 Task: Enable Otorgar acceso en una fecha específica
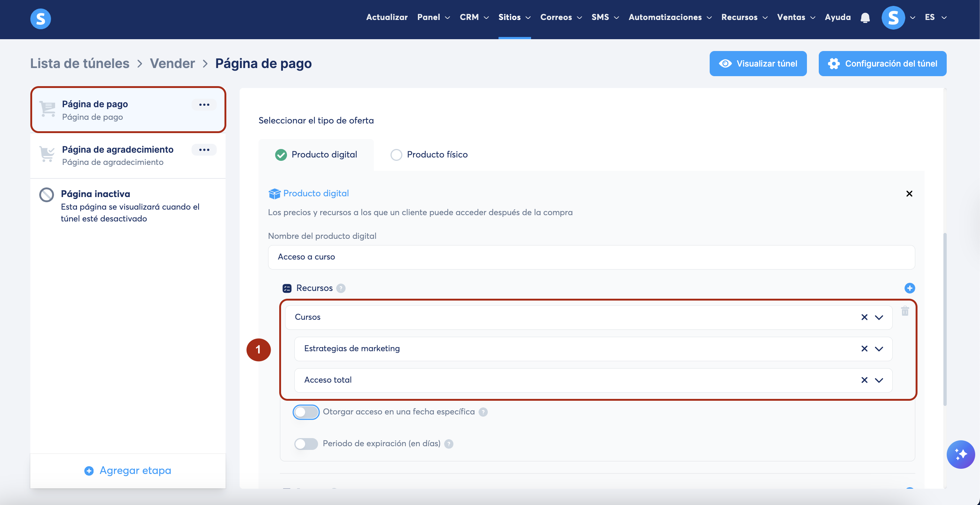coord(306,412)
